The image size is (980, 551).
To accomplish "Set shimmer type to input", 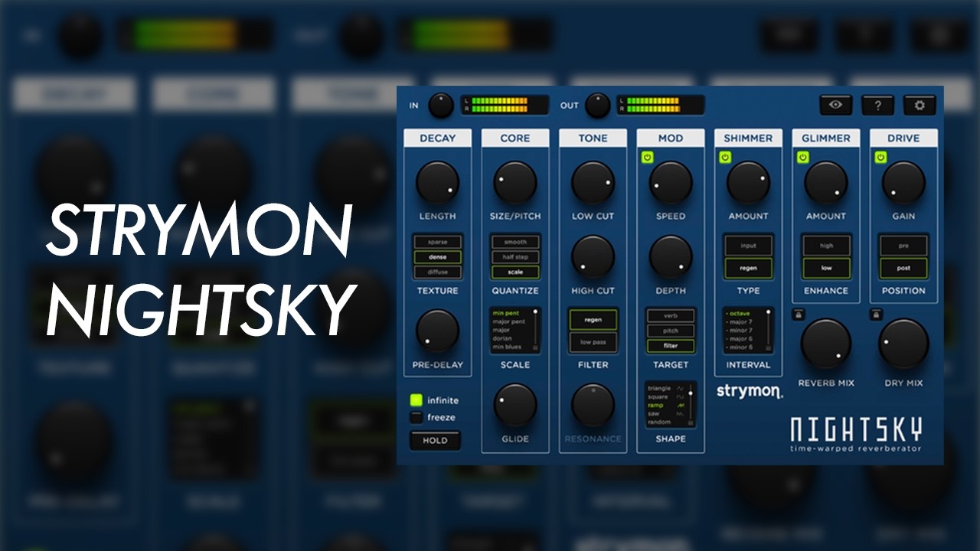I will click(x=748, y=246).
